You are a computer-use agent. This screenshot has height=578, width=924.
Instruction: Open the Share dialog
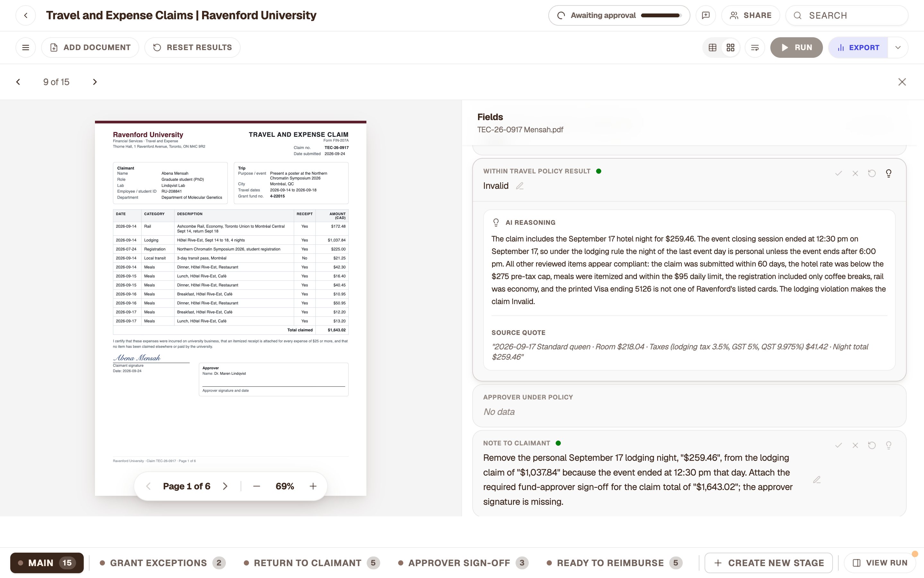[x=750, y=15]
